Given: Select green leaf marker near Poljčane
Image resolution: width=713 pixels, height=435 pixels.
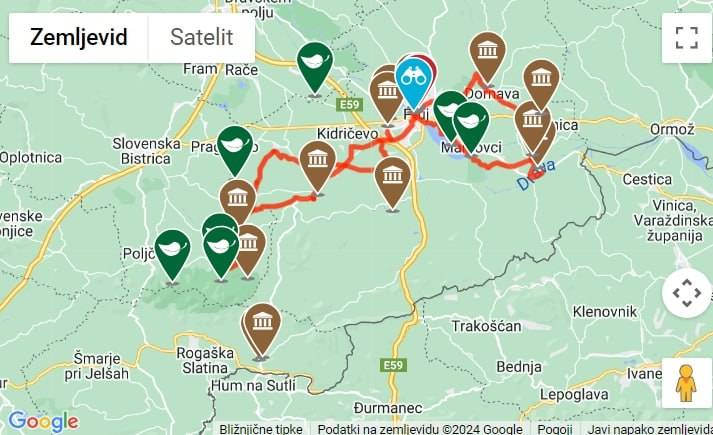Looking at the screenshot, I should (x=172, y=256).
